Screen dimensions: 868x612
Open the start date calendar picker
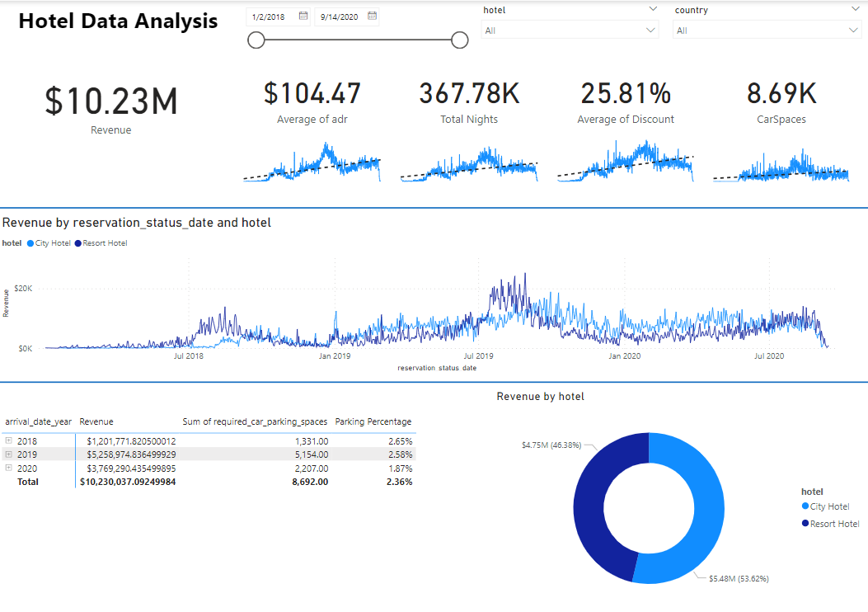(x=303, y=16)
